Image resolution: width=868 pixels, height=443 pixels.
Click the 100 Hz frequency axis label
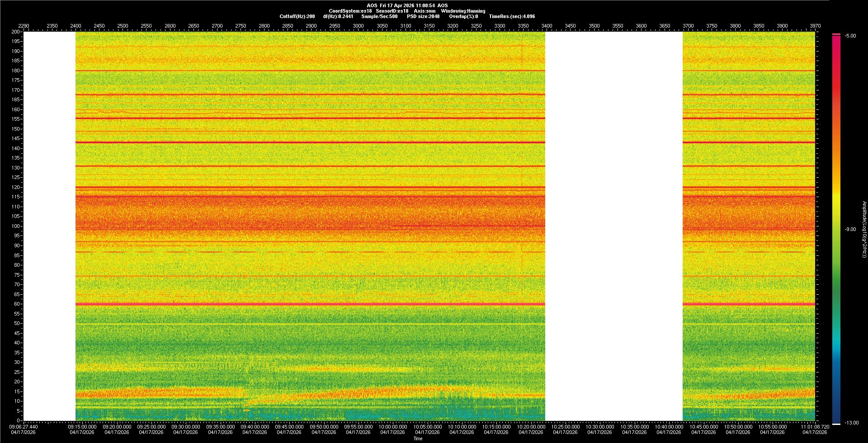click(16, 226)
